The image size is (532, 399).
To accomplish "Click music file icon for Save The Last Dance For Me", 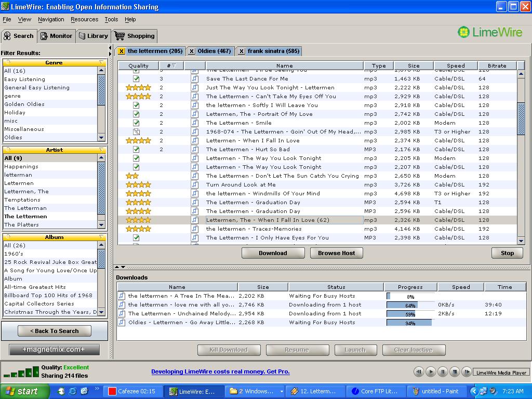I will [x=195, y=79].
